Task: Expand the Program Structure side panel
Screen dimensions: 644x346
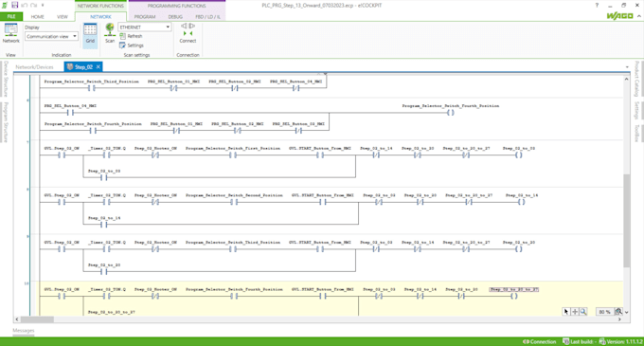Action: pyautogui.click(x=6, y=122)
